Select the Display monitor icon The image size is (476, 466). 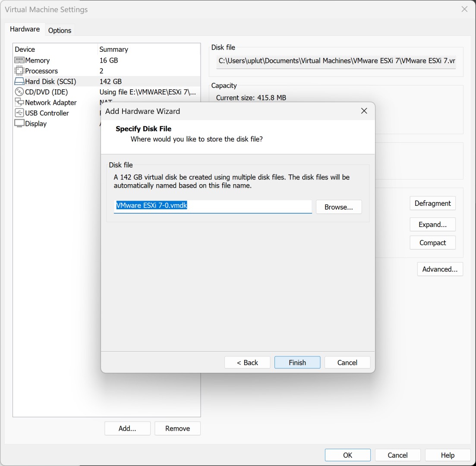pos(19,123)
